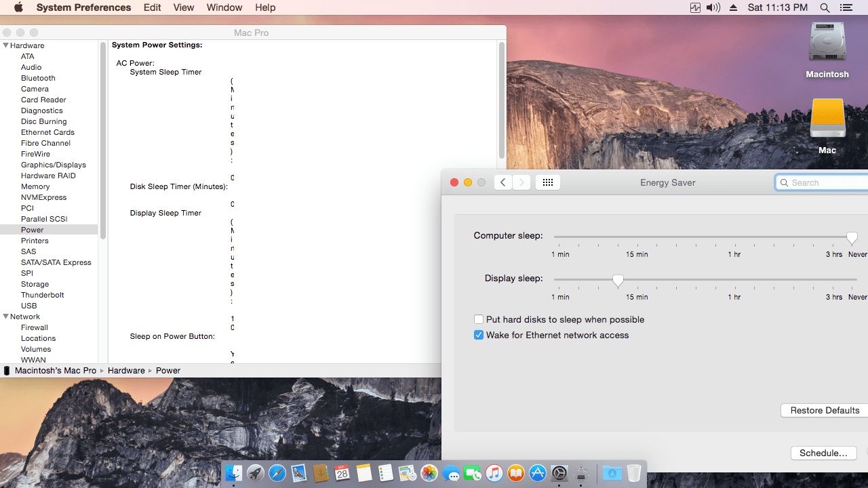Open the Help menu
Viewport: 868px width, 488px height.
(x=265, y=7)
